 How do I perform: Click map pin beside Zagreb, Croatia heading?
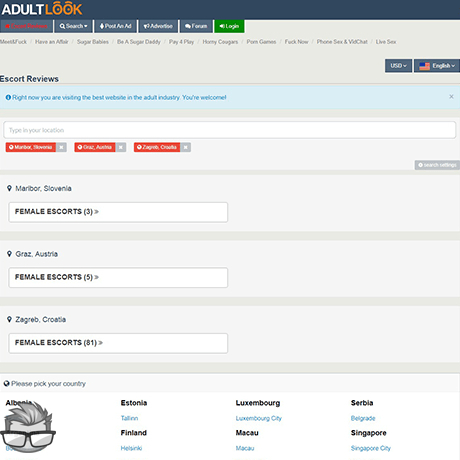[9, 319]
